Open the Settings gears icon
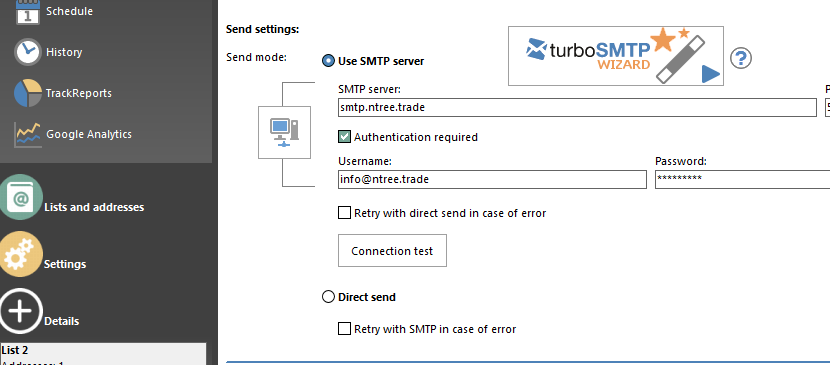This screenshot has width=830, height=365. pyautogui.click(x=20, y=254)
